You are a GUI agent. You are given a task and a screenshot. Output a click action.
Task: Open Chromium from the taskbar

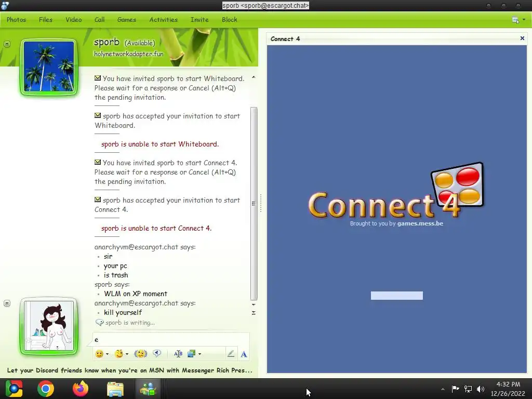click(14, 389)
